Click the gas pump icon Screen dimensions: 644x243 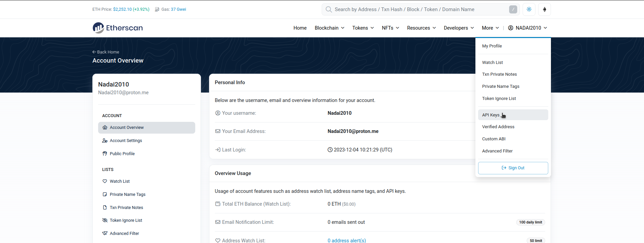[157, 9]
